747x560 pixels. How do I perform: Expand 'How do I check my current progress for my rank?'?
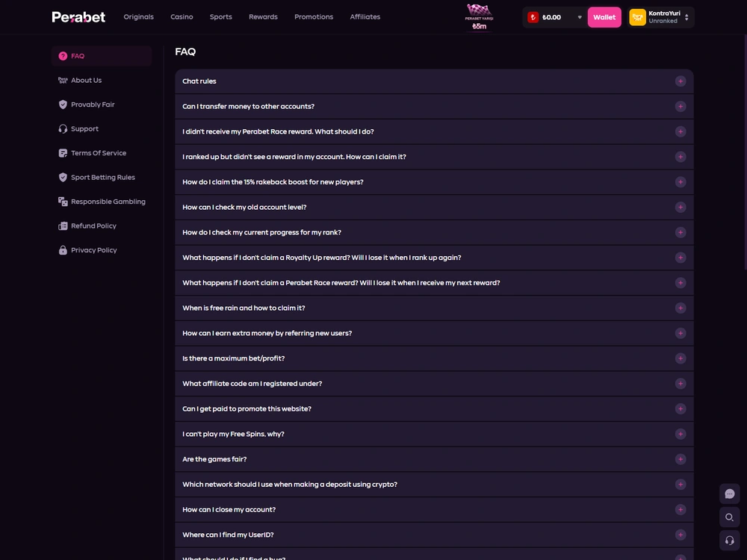[434, 233]
